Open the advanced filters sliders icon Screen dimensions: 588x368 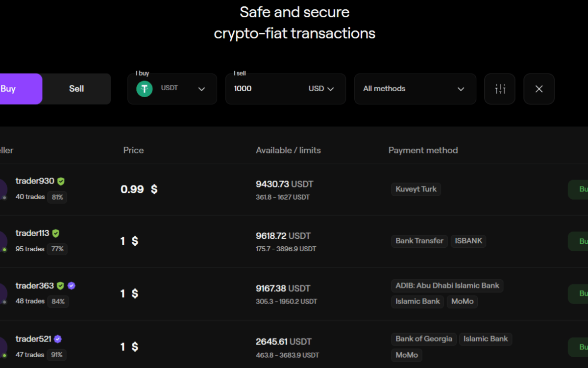click(x=500, y=89)
